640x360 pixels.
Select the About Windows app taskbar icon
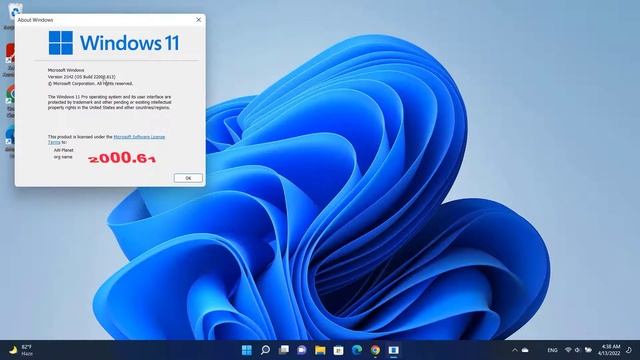click(393, 350)
